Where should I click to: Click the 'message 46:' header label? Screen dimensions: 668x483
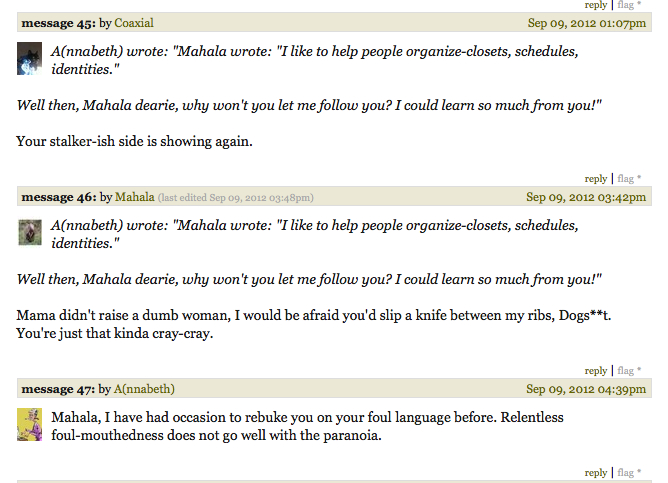59,197
